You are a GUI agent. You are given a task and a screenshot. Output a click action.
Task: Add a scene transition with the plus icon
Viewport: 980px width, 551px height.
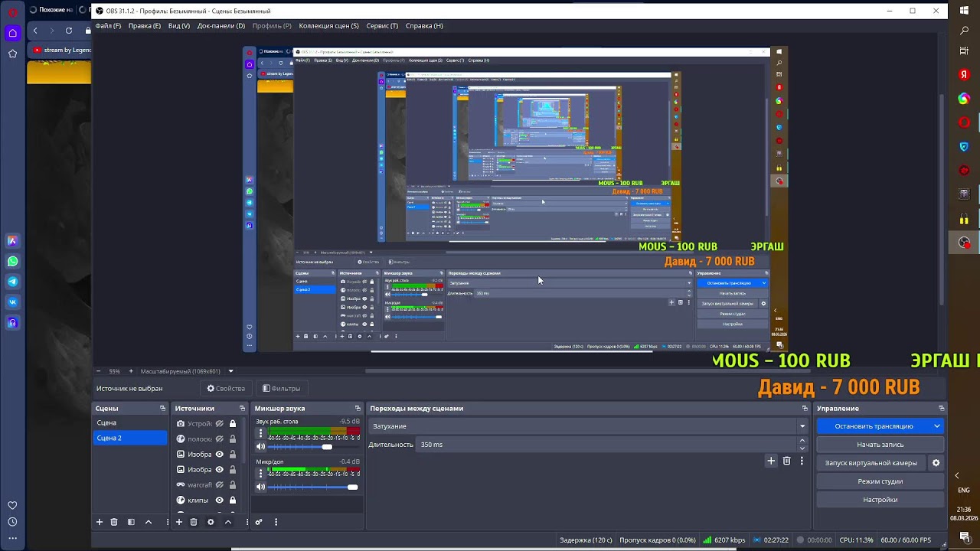[771, 461]
